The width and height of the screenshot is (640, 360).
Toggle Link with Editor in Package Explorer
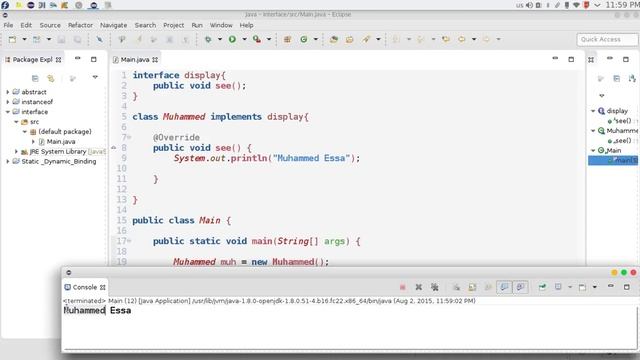click(51, 78)
